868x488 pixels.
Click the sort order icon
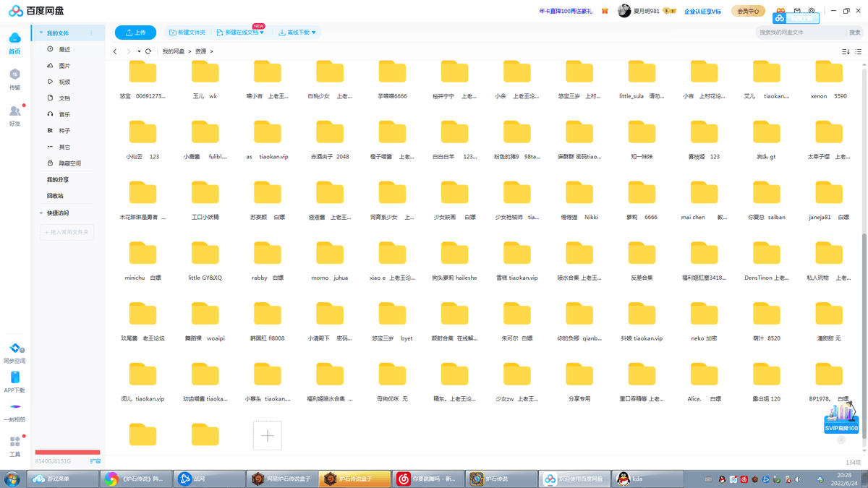click(846, 51)
